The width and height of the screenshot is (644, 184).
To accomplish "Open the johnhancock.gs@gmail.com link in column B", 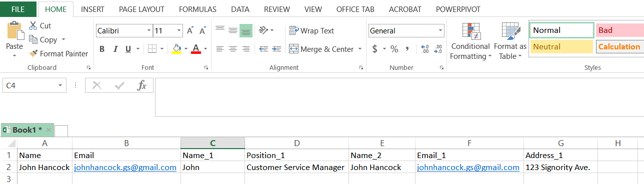I will 125,168.
